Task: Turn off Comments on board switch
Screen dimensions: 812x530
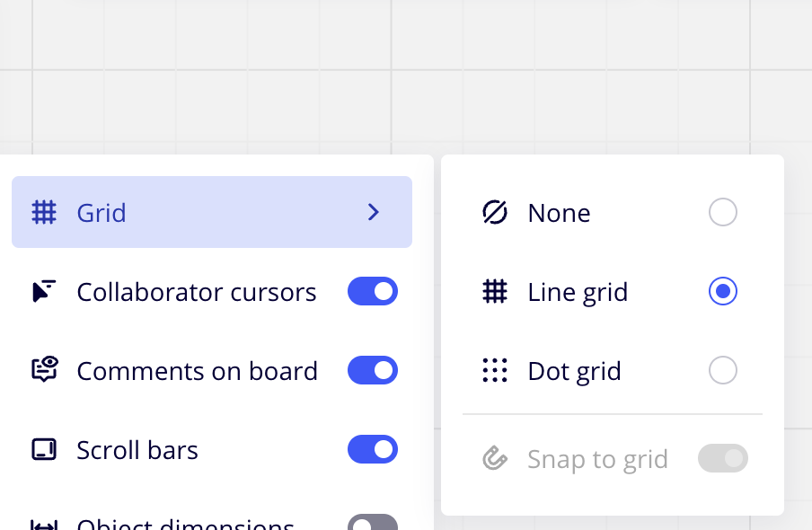Action: click(x=372, y=370)
